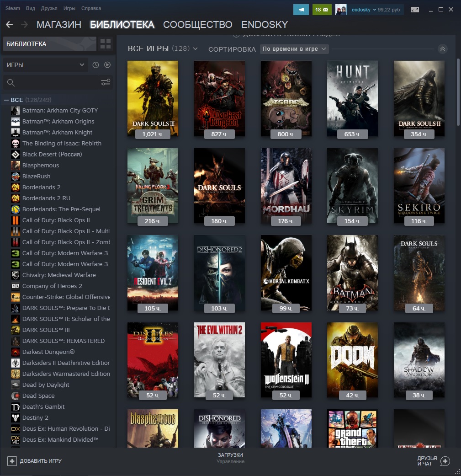Click the forward navigation arrow
The height and width of the screenshot is (476, 461).
24,24
